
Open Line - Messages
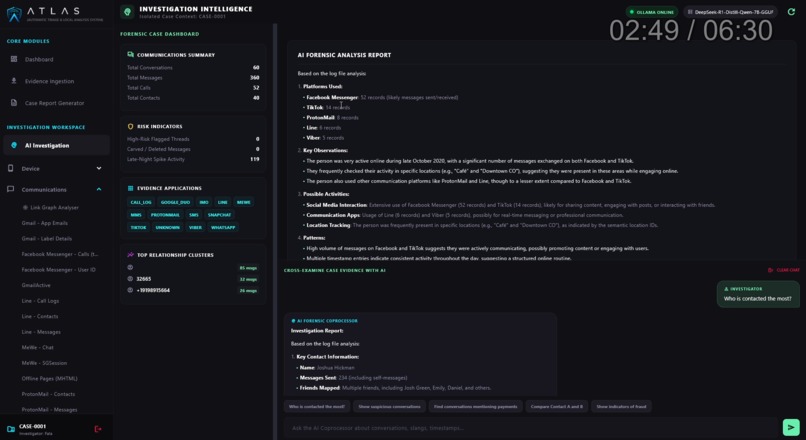(x=41, y=332)
